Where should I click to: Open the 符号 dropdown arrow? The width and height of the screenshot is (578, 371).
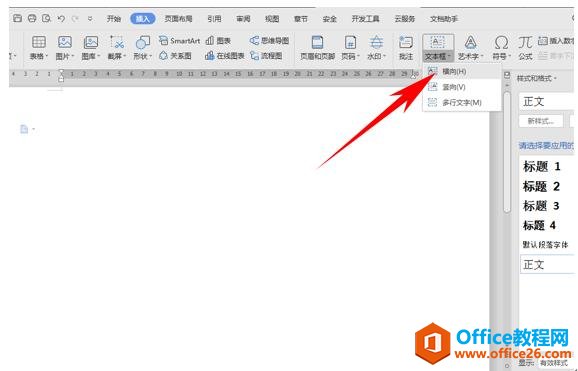pyautogui.click(x=510, y=56)
